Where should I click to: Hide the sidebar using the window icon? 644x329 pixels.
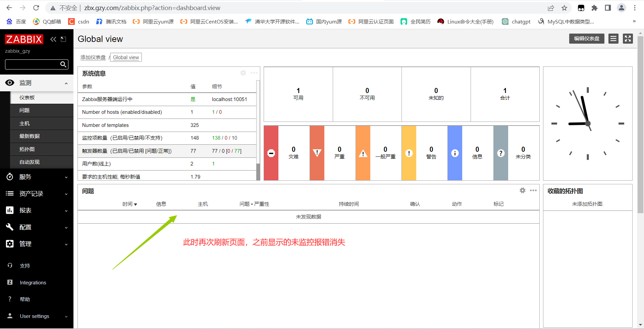[63, 39]
